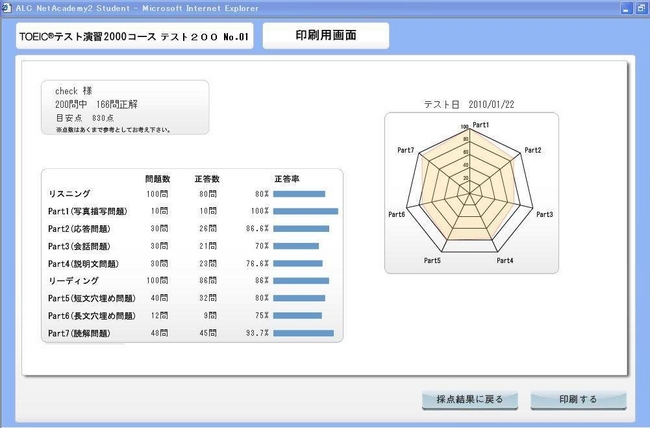Image resolution: width=650 pixels, height=428 pixels.
Task: Click the リスニング row label
Action: point(69,194)
